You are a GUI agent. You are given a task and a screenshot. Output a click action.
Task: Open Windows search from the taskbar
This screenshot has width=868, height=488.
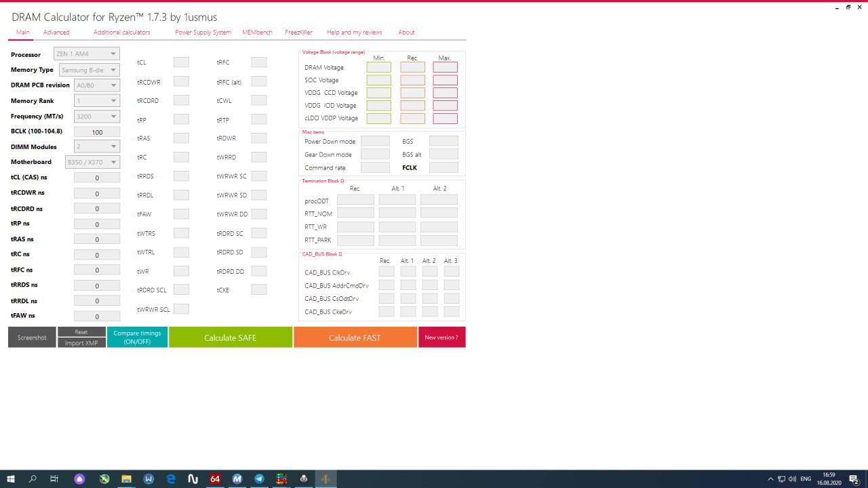tap(33, 479)
